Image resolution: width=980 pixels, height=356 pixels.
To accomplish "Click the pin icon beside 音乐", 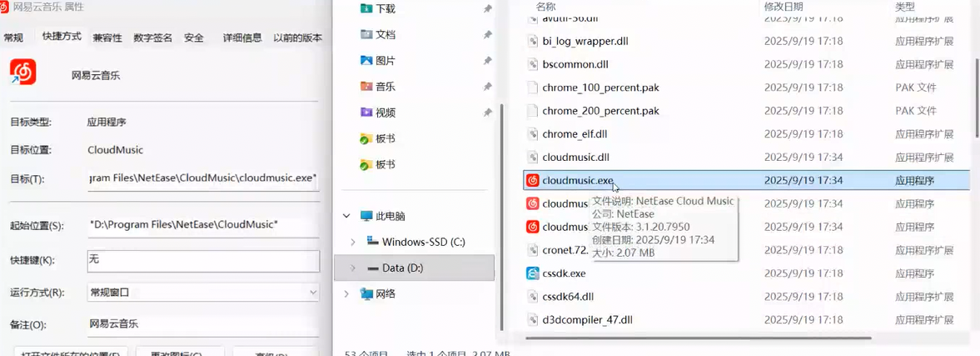I will coord(487,87).
